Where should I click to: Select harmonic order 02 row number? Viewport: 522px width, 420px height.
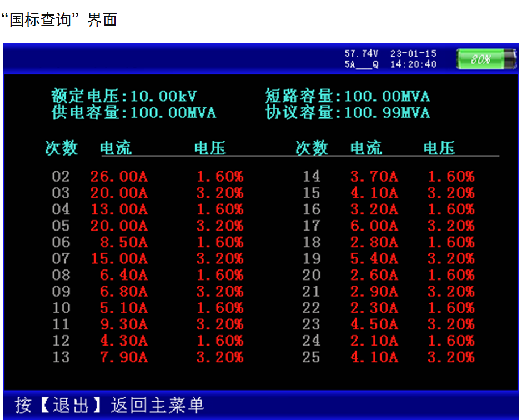click(61, 177)
